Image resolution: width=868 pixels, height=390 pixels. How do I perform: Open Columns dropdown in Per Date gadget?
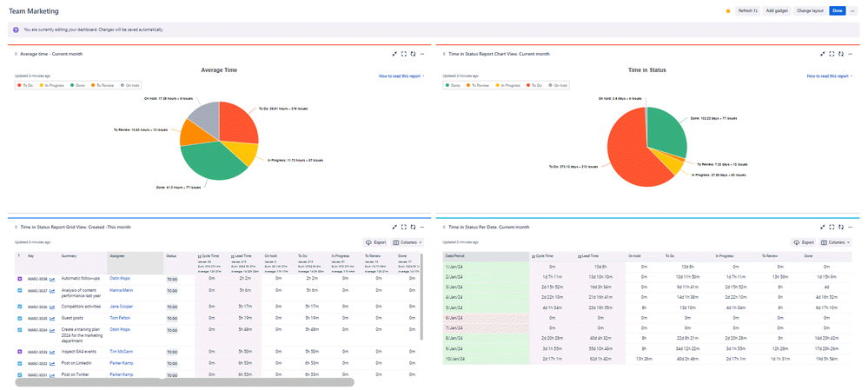point(836,242)
